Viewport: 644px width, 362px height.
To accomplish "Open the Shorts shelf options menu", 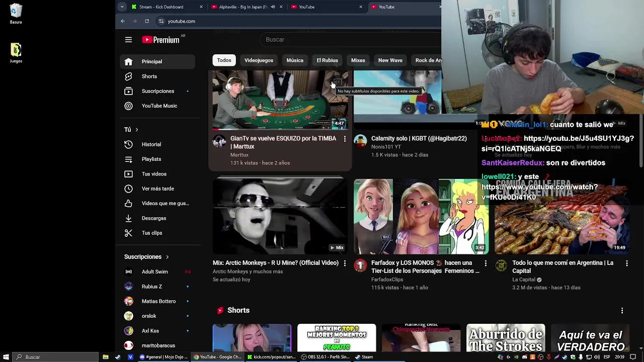I will click(x=622, y=311).
